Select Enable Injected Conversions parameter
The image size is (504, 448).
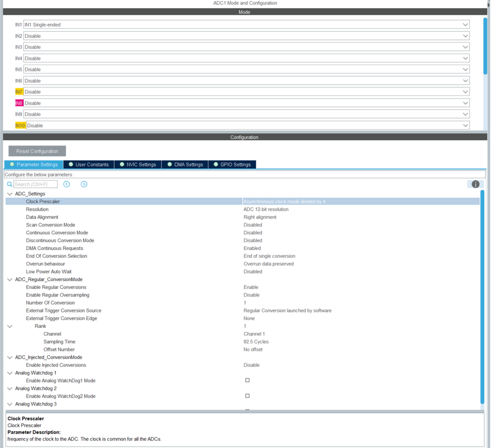(x=56, y=365)
